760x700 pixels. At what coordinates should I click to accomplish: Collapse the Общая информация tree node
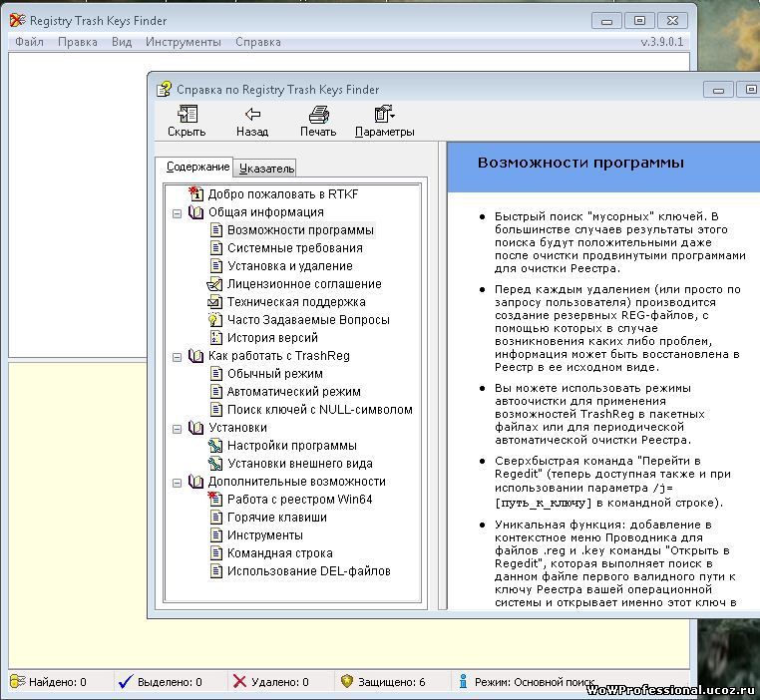(x=177, y=213)
